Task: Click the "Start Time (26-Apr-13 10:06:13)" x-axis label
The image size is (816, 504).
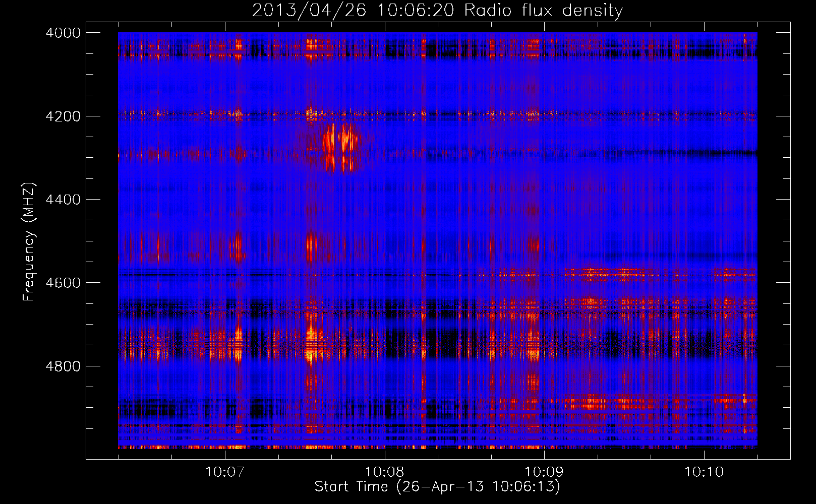Action: (437, 486)
